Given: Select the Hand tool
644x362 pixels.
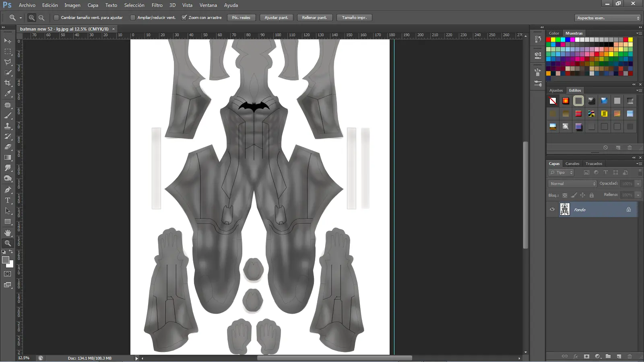Looking at the screenshot, I should [x=8, y=233].
